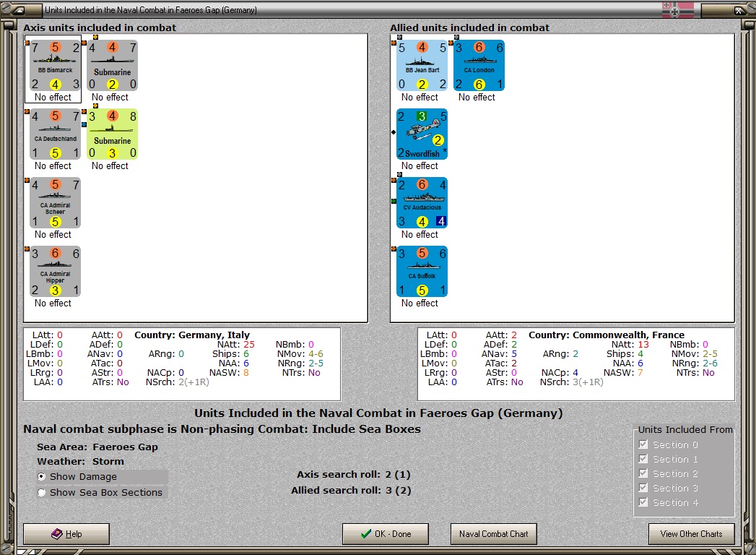Viewport: 756px width, 555px height.
Task: Open the Naval Combat Chart
Action: click(x=494, y=534)
